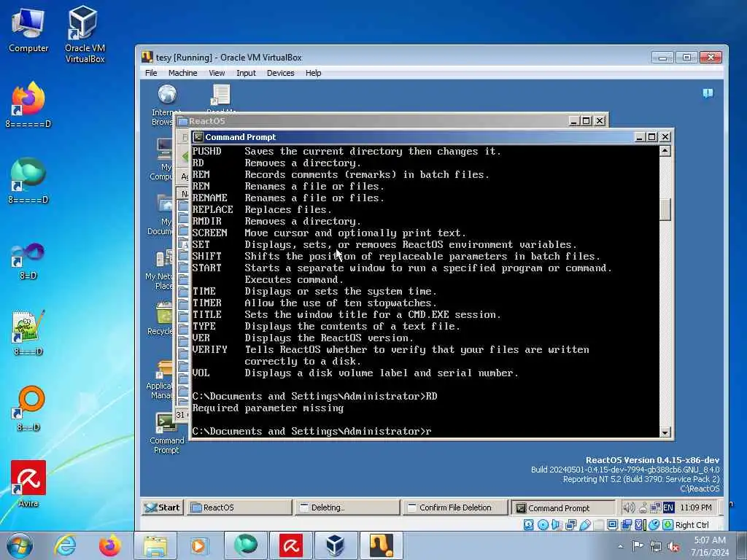Click the Read Me icon on the ReactOS desktop
The width and height of the screenshot is (747, 560).
click(x=220, y=95)
